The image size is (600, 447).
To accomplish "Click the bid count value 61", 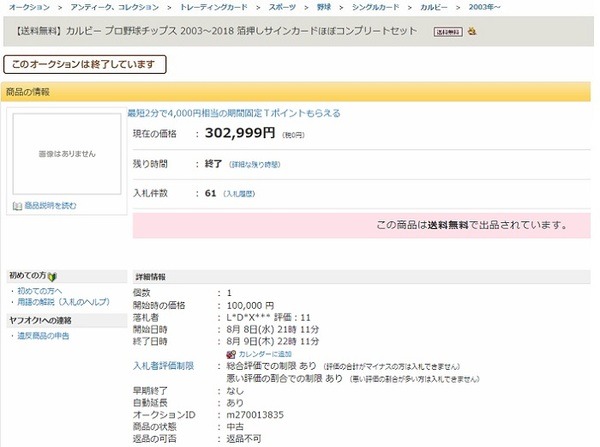I will click(x=210, y=193).
